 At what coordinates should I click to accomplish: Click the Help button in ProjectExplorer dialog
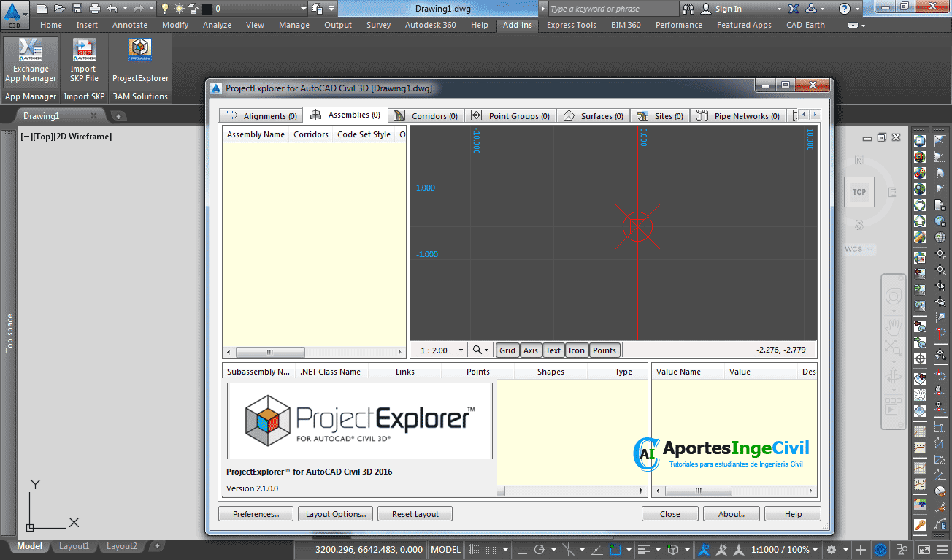[x=793, y=514]
